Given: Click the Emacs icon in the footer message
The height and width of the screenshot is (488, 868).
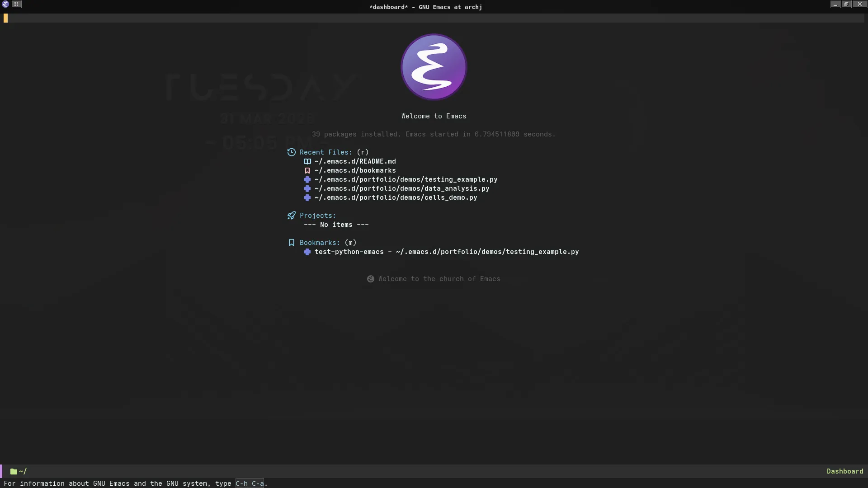Looking at the screenshot, I should click(371, 279).
